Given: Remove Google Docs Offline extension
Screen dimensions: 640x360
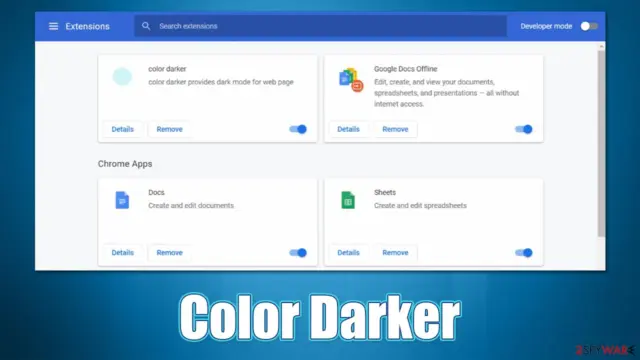Looking at the screenshot, I should point(395,129).
